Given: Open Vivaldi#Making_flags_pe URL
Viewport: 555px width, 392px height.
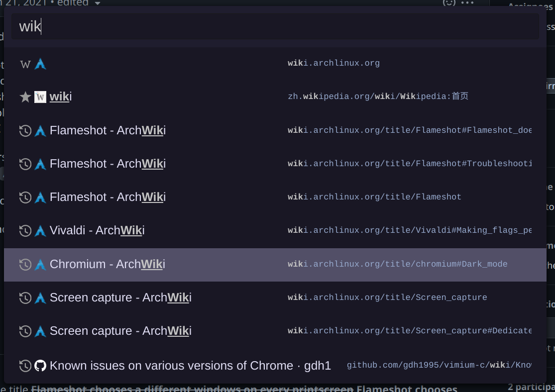Looking at the screenshot, I should point(410,230).
